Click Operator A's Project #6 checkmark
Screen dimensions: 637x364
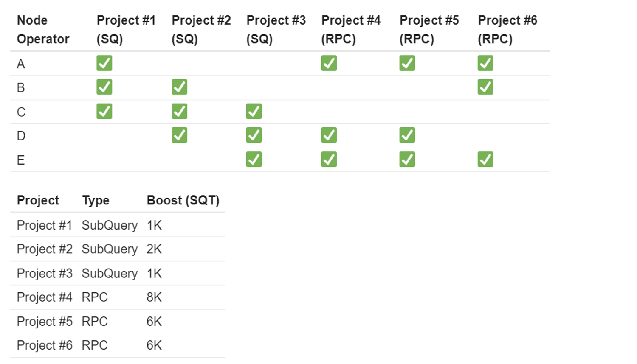tap(485, 63)
